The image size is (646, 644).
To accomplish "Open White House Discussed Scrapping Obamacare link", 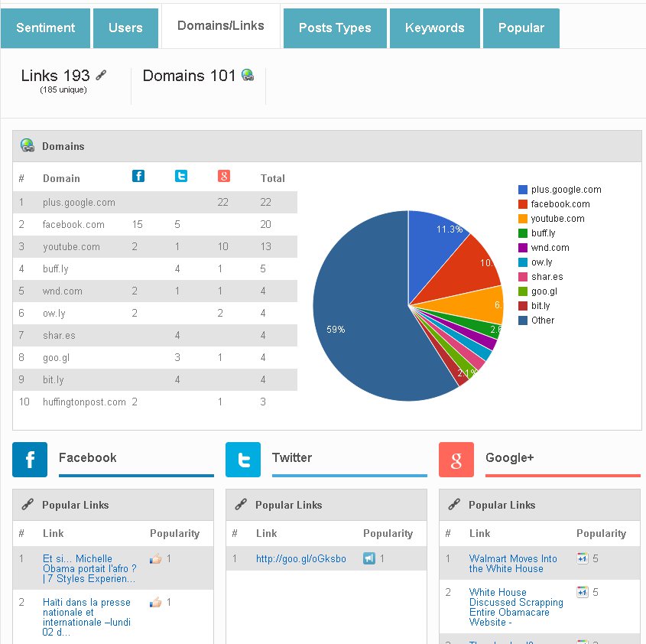I will click(516, 607).
